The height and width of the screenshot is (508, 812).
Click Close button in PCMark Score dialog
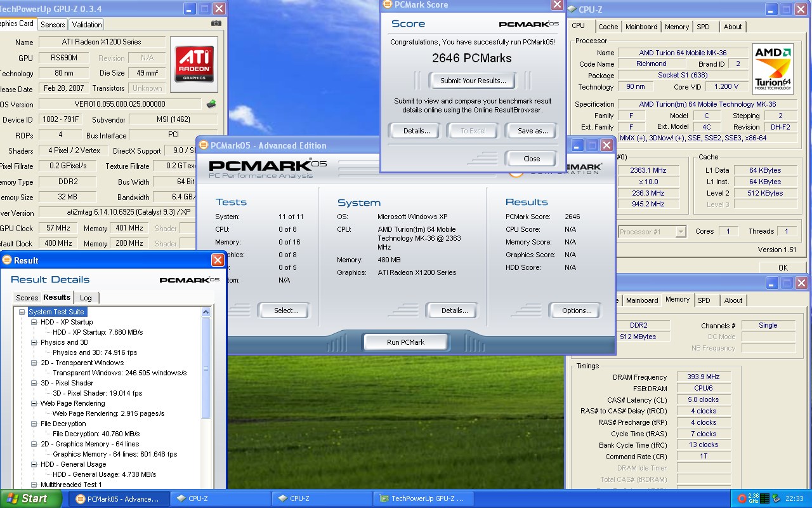532,159
